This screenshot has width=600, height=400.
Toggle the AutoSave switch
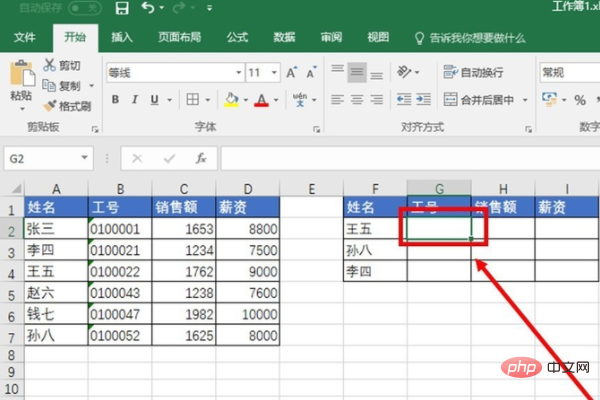pos(85,8)
